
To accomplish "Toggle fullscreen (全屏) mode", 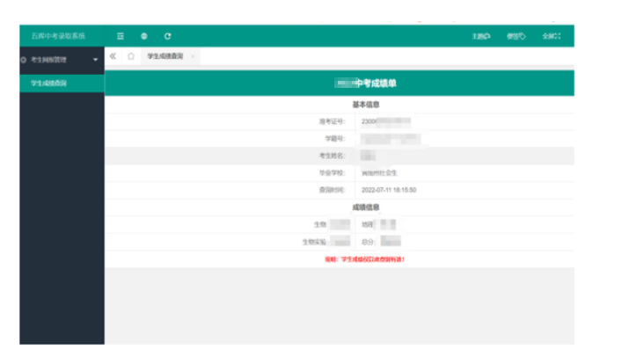I will coord(552,36).
